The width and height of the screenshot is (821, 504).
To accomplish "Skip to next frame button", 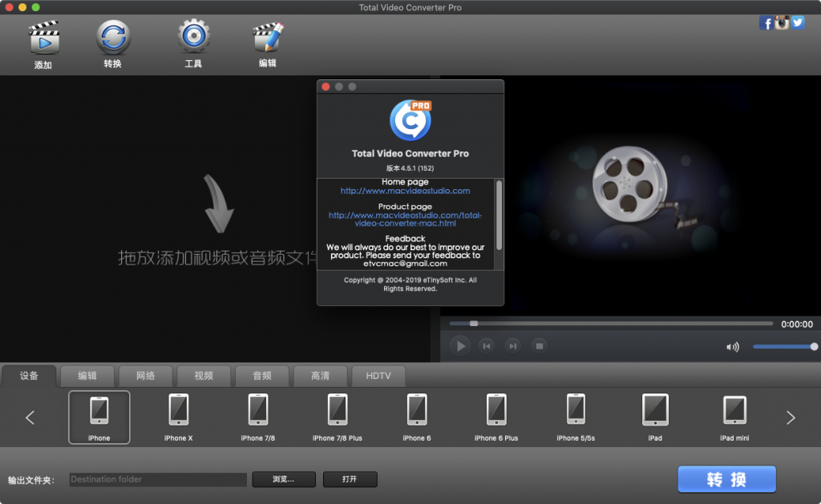I will coord(512,346).
